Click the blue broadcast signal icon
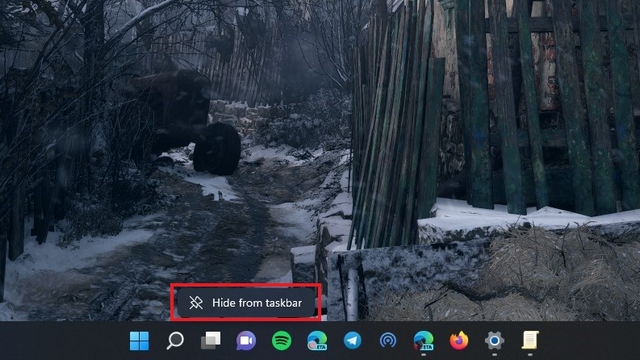 click(x=388, y=340)
